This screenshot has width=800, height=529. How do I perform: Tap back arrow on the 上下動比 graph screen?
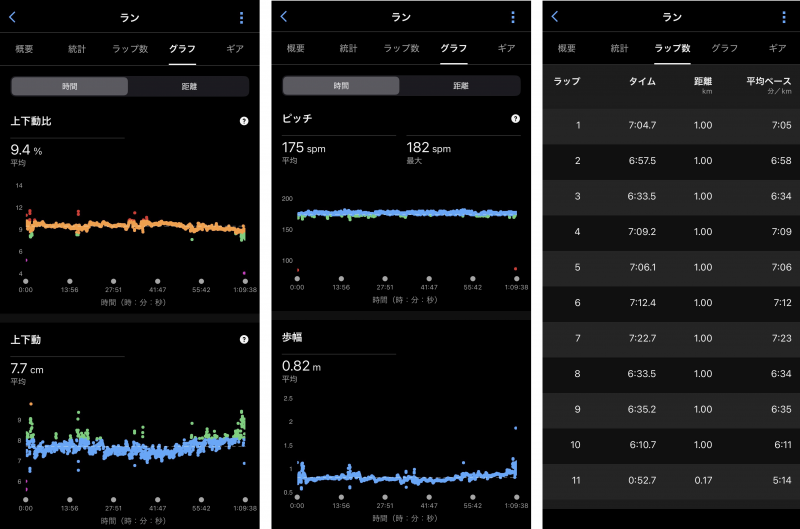click(x=12, y=17)
